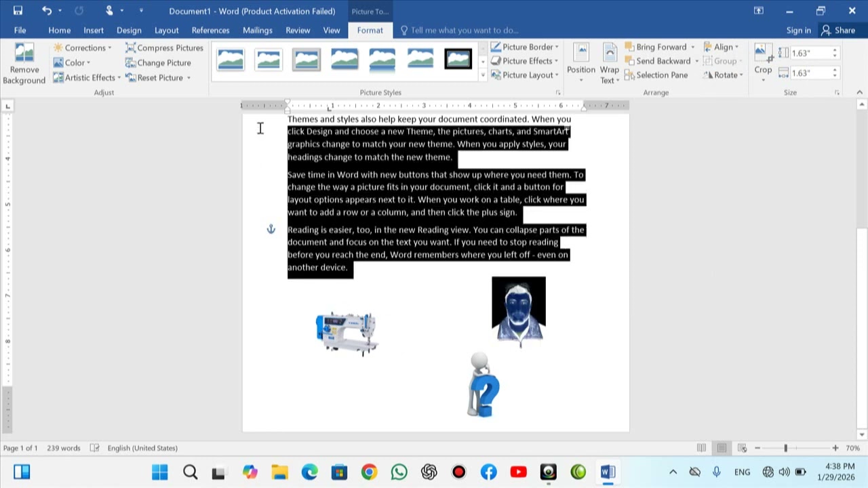The width and height of the screenshot is (868, 488).
Task: Open the Picture Effects dropdown
Action: coord(524,61)
